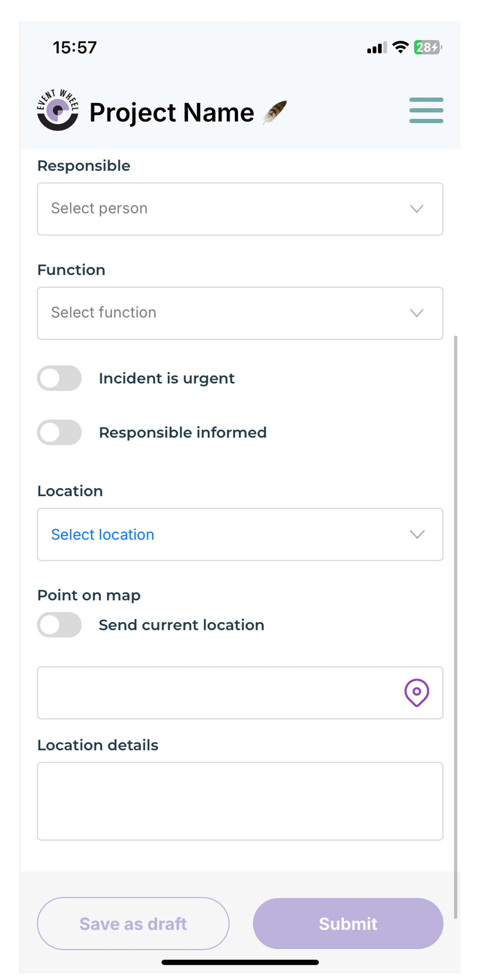Tap the battery status icon
The width and height of the screenshot is (480, 980).
tap(427, 48)
